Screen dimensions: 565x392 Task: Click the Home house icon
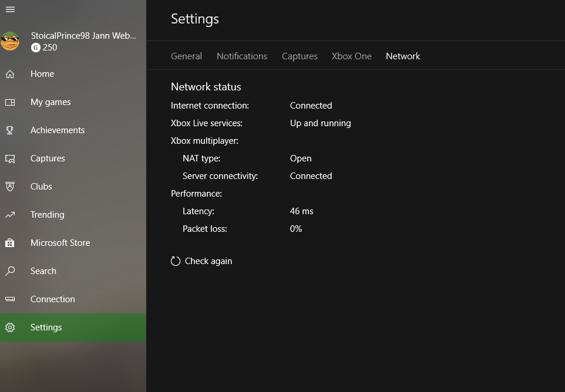tap(10, 74)
